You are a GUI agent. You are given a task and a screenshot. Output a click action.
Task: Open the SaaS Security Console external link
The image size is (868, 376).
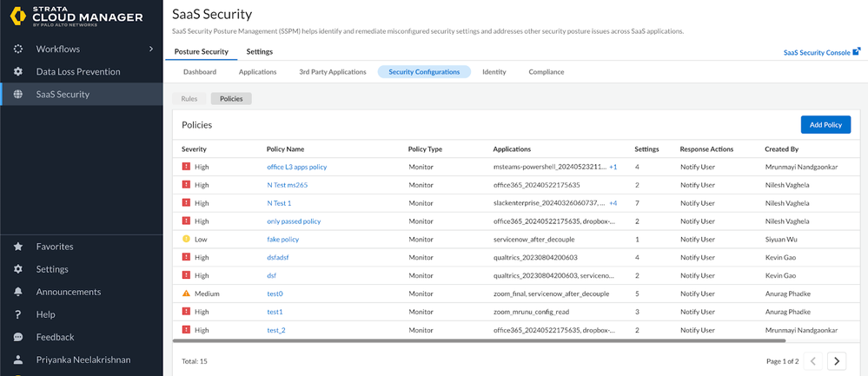coord(821,53)
